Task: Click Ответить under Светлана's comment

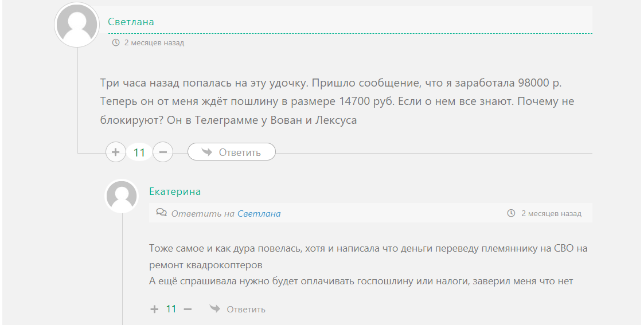Action: point(232,152)
